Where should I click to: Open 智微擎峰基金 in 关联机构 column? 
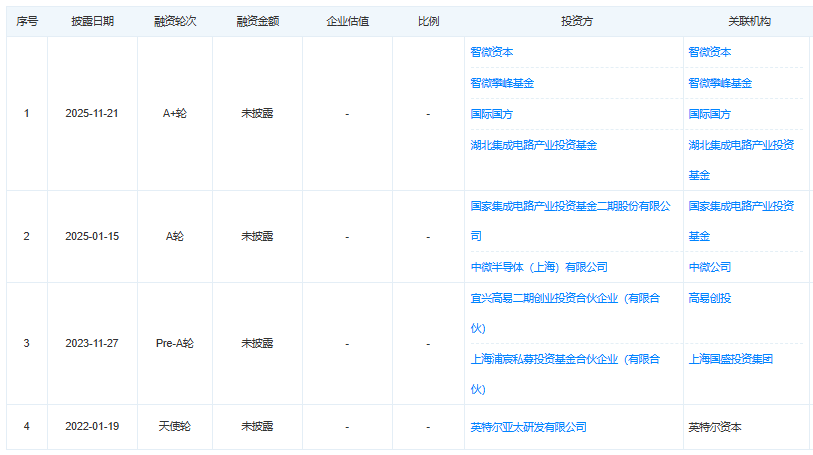pyautogui.click(x=720, y=83)
